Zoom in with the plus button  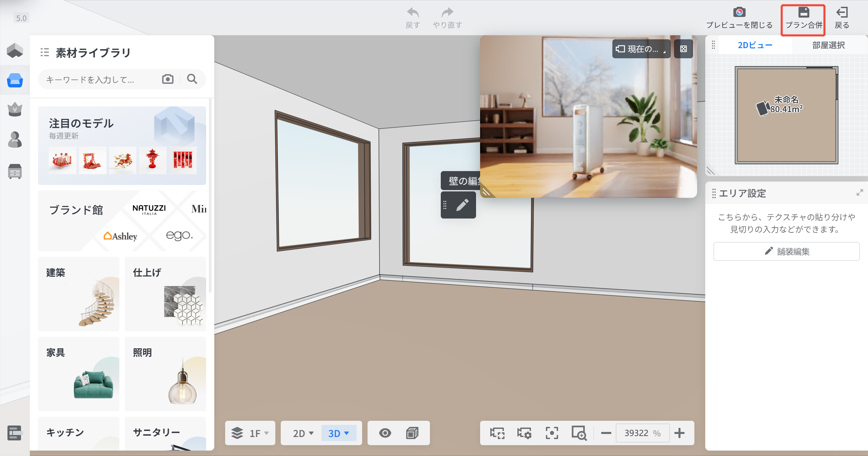[679, 433]
